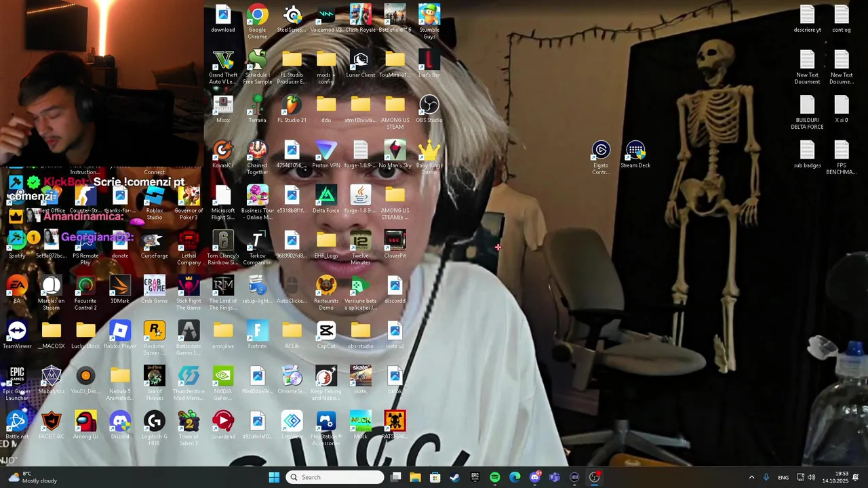Open Epic Games Launcher shortcut
The height and width of the screenshot is (488, 868).
17,383
